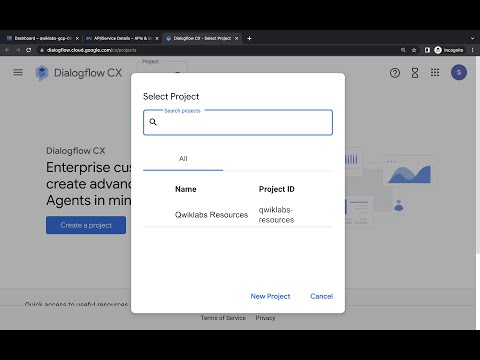This screenshot has height=360, width=480.
Task: Click the qwiklabs-resources project ID
Action: point(276,215)
